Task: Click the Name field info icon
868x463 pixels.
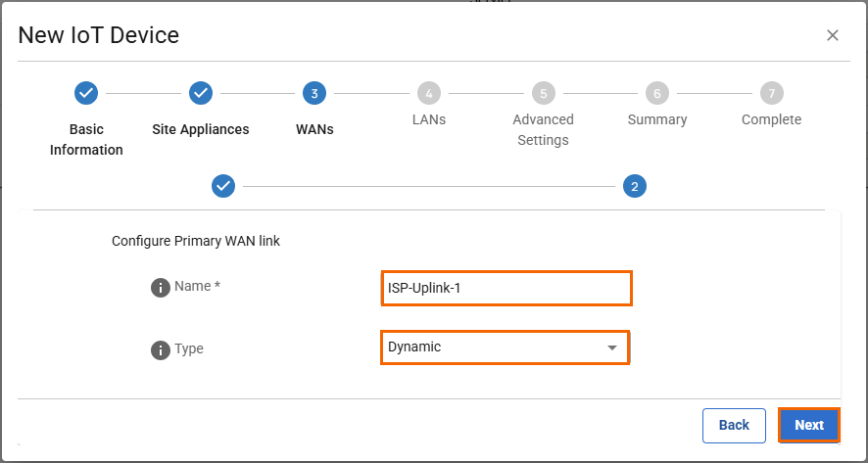Action: 161,288
